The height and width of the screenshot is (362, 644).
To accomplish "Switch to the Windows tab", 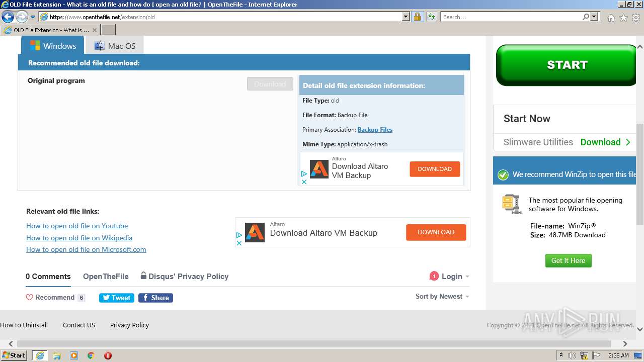I will pyautogui.click(x=53, y=46).
